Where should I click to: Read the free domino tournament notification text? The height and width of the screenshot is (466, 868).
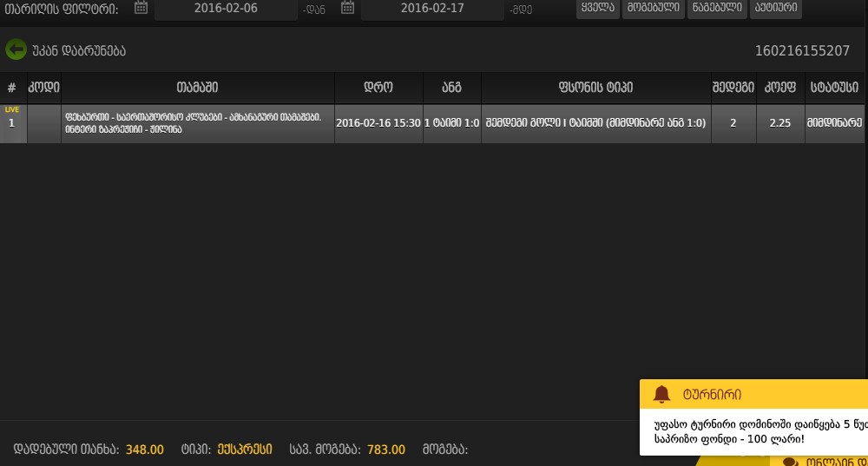click(x=760, y=431)
